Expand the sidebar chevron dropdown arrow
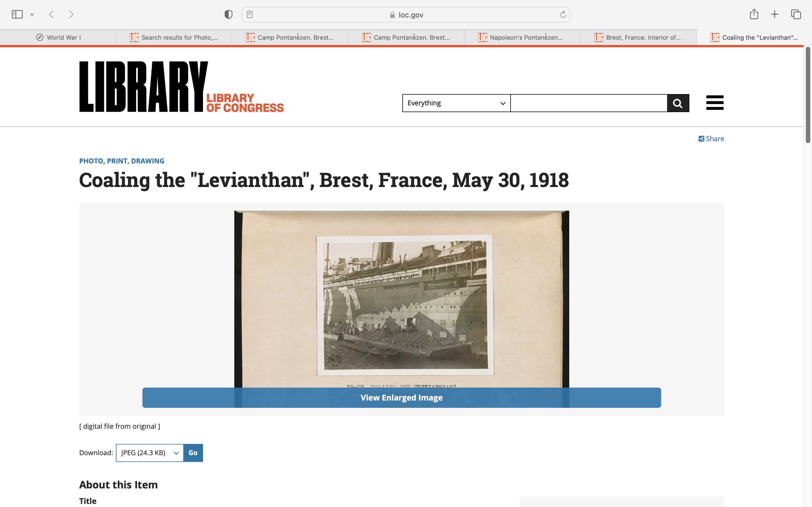 click(32, 14)
